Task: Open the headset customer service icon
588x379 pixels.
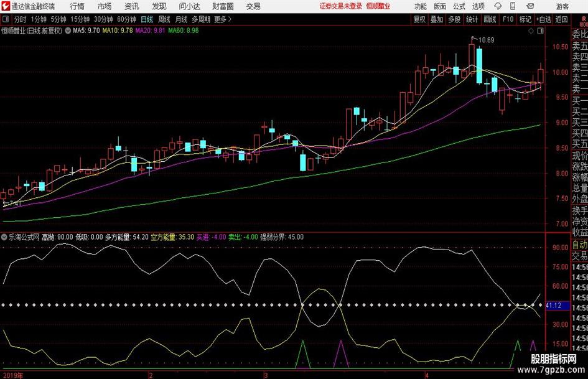Action: click(x=498, y=6)
